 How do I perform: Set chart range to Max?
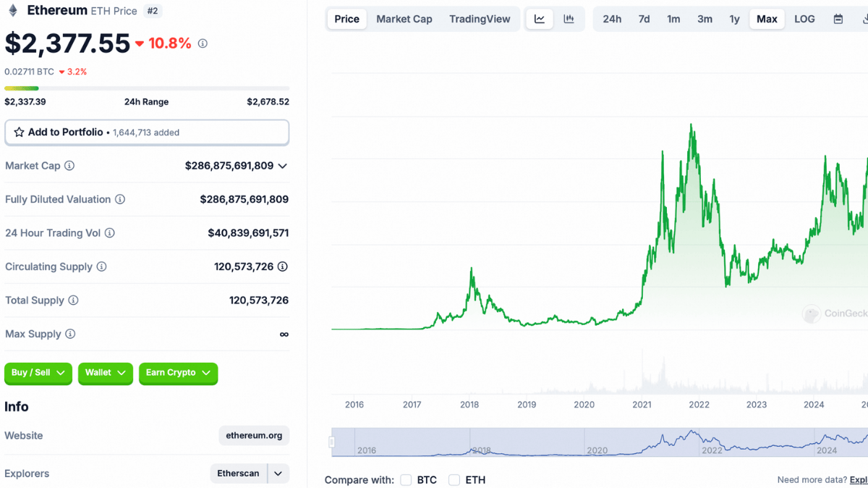(x=767, y=19)
